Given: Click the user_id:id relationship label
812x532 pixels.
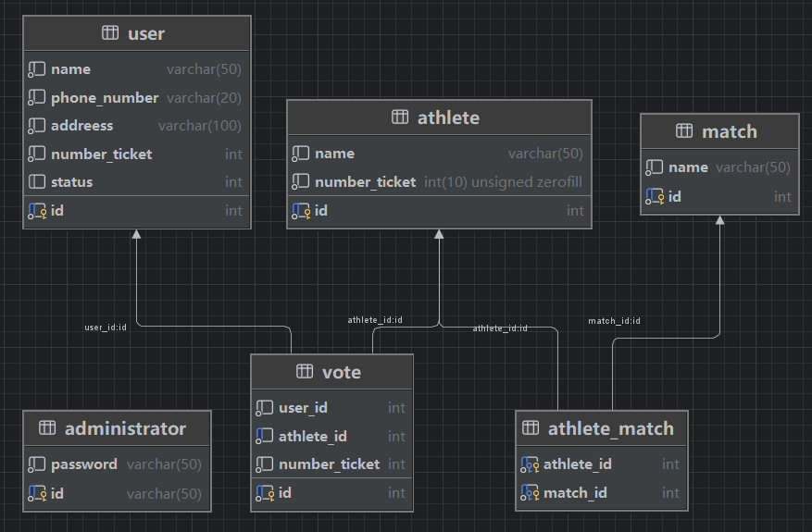Looking at the screenshot, I should click(106, 328).
